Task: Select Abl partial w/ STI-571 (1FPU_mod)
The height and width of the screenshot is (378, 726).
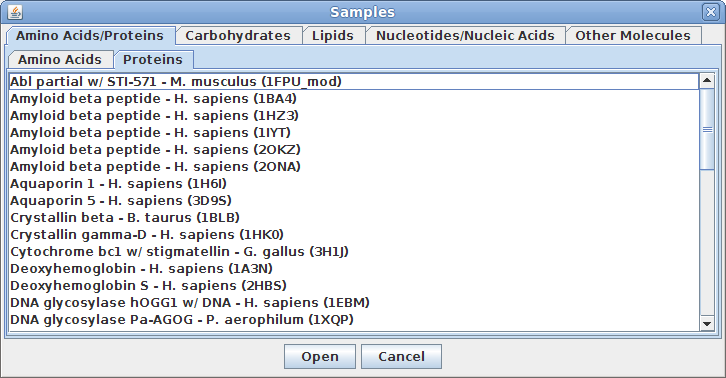Action: 354,82
